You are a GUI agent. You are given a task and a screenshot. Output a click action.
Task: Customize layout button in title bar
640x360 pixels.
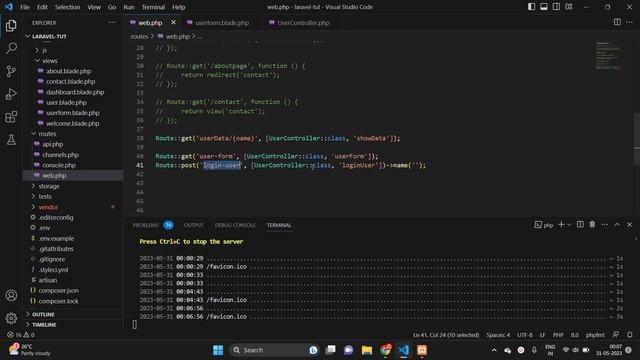pyautogui.click(x=569, y=7)
